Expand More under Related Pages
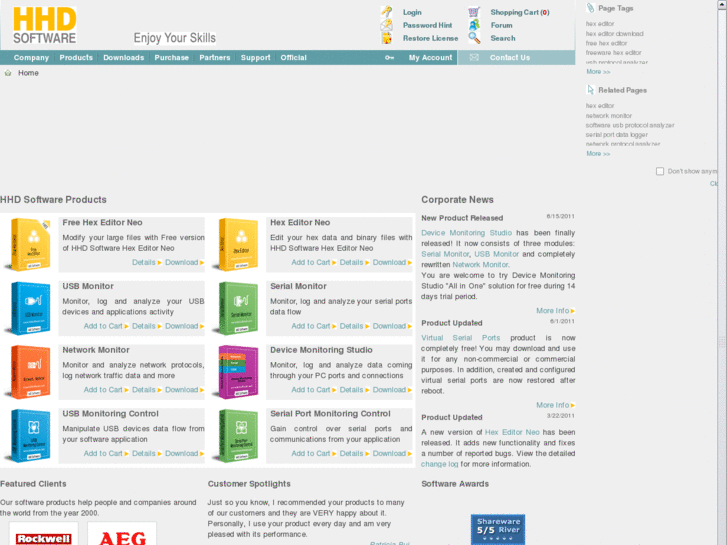Screen dimensions: 727x545 (x=598, y=154)
